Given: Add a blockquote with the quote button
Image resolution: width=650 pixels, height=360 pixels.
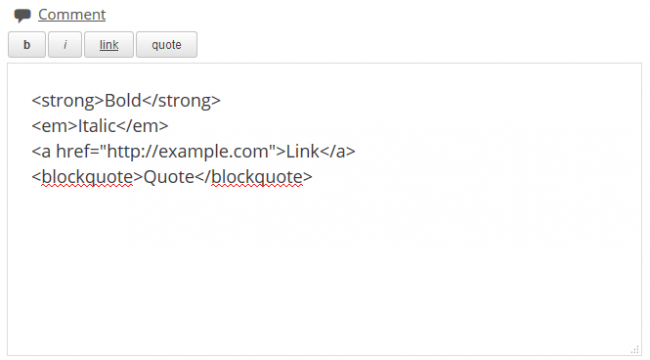Looking at the screenshot, I should pyautogui.click(x=167, y=44).
